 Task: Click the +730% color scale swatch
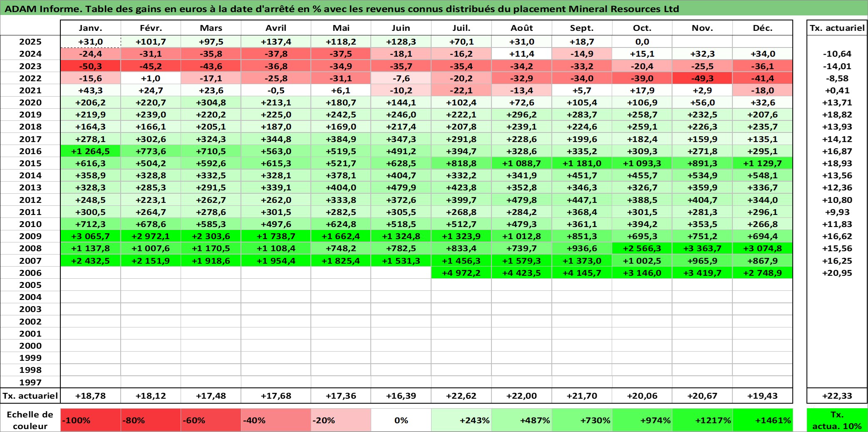tap(582, 420)
